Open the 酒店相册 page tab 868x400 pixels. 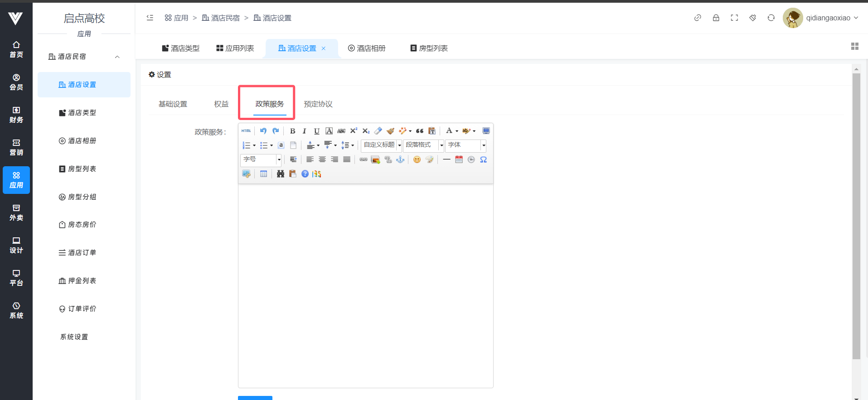point(367,48)
